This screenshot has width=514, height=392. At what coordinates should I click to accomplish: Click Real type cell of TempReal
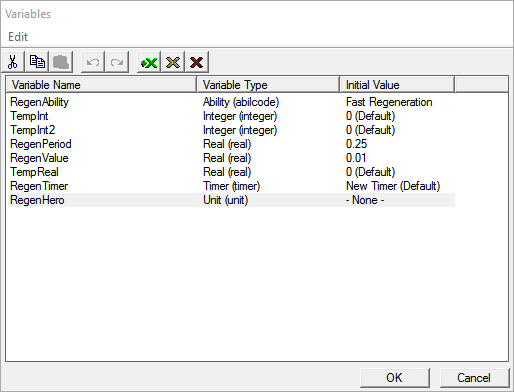click(227, 172)
